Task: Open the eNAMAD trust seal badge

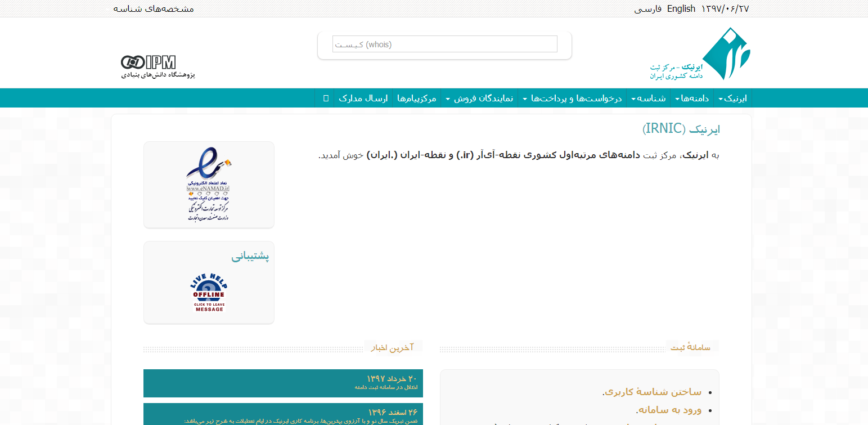Action: 209,184
